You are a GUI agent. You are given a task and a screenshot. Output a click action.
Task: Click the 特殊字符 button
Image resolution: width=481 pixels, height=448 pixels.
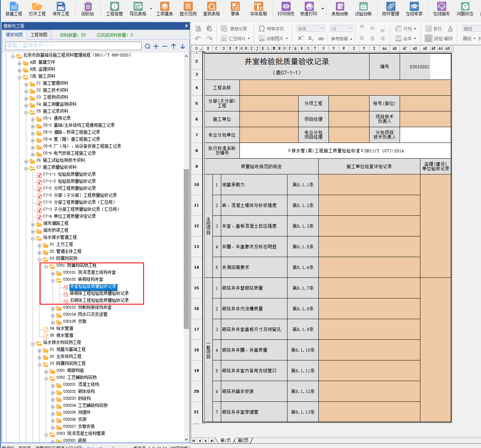point(271,29)
